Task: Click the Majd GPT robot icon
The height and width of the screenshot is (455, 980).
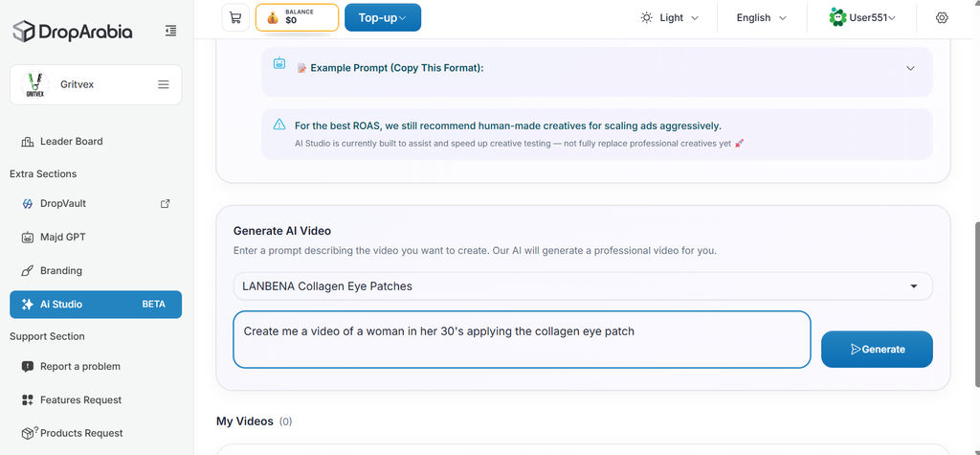Action: [x=28, y=238]
